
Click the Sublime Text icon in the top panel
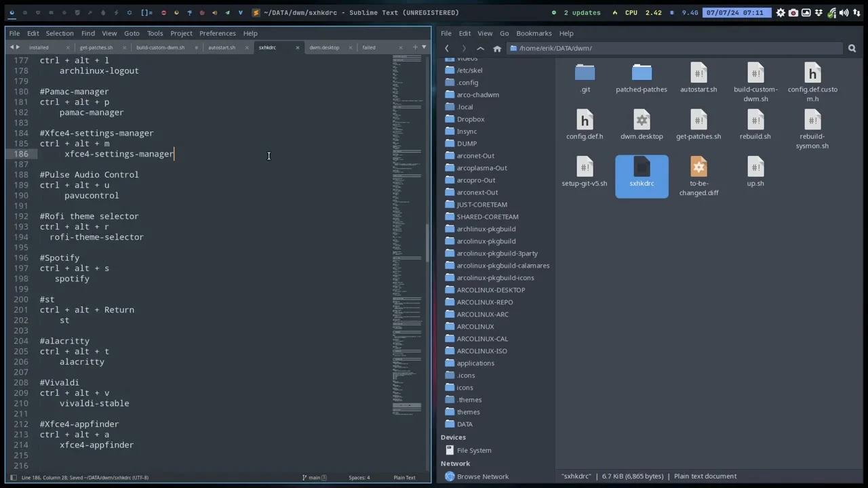click(256, 12)
